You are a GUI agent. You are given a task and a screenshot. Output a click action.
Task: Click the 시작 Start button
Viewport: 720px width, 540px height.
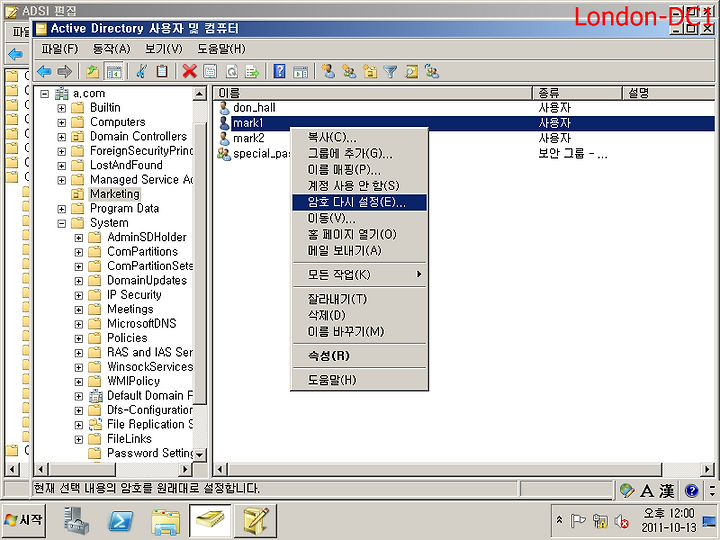pyautogui.click(x=24, y=520)
